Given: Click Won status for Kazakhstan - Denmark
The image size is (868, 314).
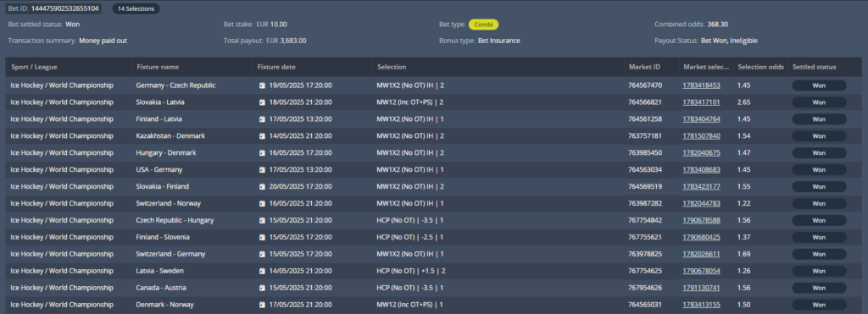Looking at the screenshot, I should (x=819, y=136).
